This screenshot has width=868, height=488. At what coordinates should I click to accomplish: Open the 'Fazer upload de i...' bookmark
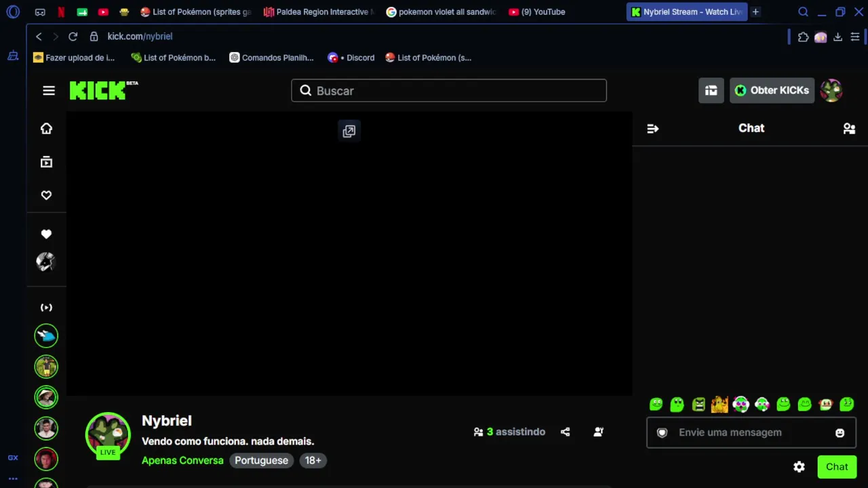(75, 58)
